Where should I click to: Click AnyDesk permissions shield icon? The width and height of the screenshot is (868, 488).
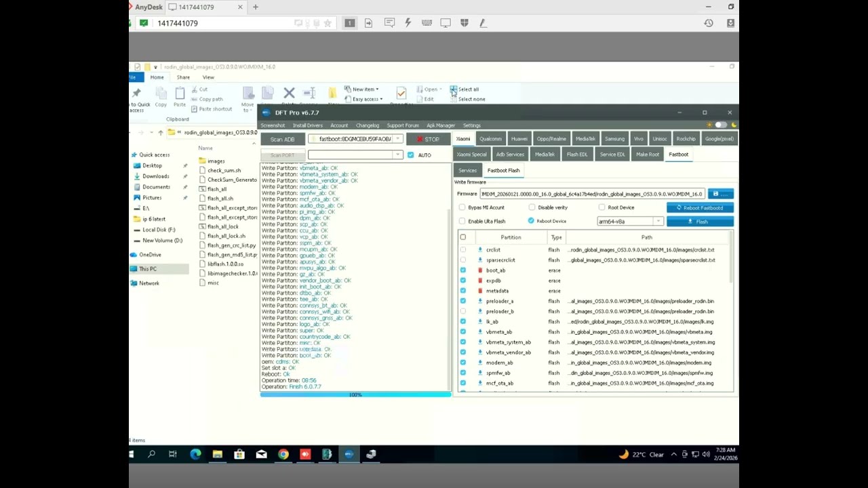click(465, 23)
